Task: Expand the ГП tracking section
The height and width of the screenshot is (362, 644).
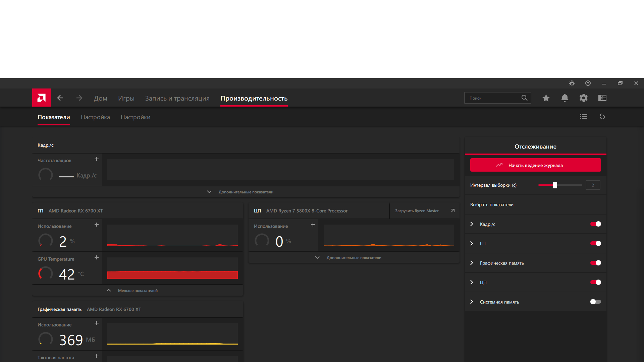Action: pyautogui.click(x=472, y=243)
